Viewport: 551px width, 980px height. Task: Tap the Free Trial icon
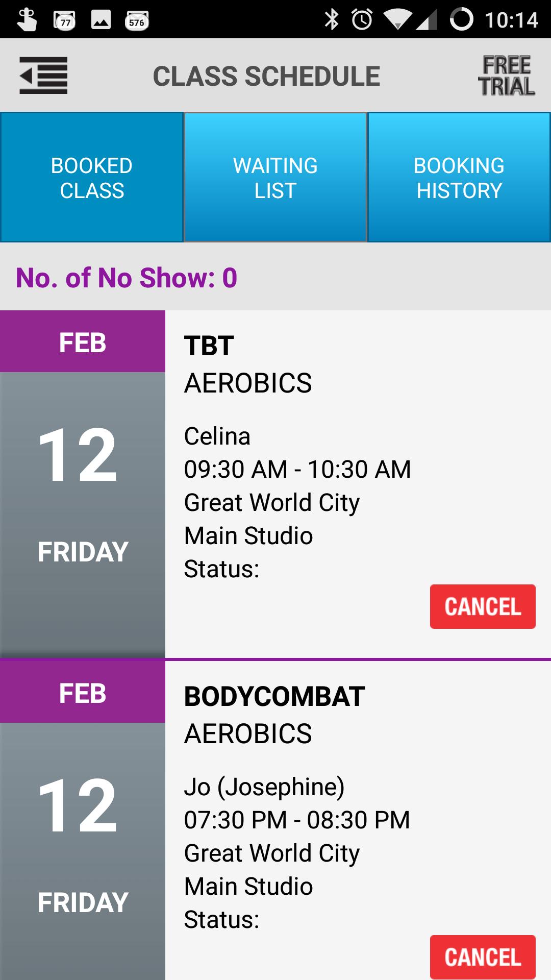pyautogui.click(x=506, y=76)
